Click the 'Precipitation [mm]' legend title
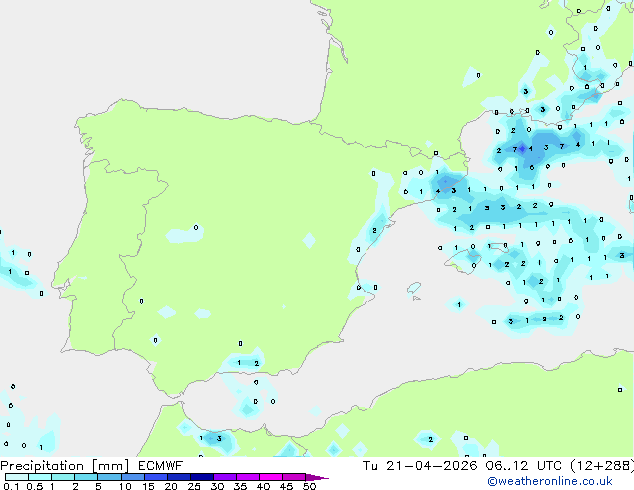 65,466
